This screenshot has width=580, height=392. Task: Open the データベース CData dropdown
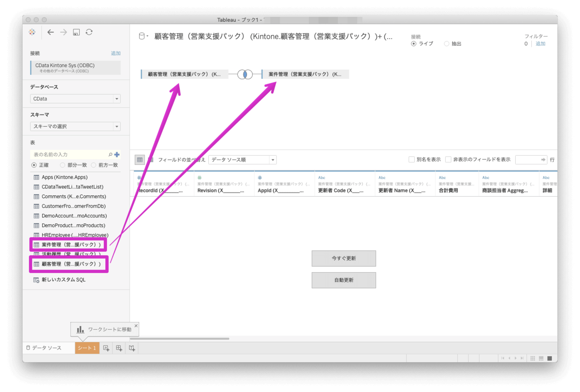coord(75,99)
